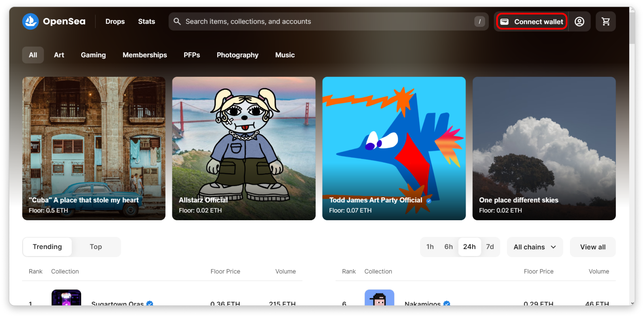
Task: Open the account profile icon
Action: 579,21
